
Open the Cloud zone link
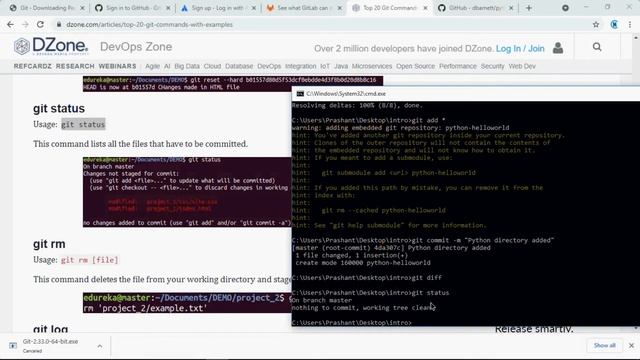[212, 66]
